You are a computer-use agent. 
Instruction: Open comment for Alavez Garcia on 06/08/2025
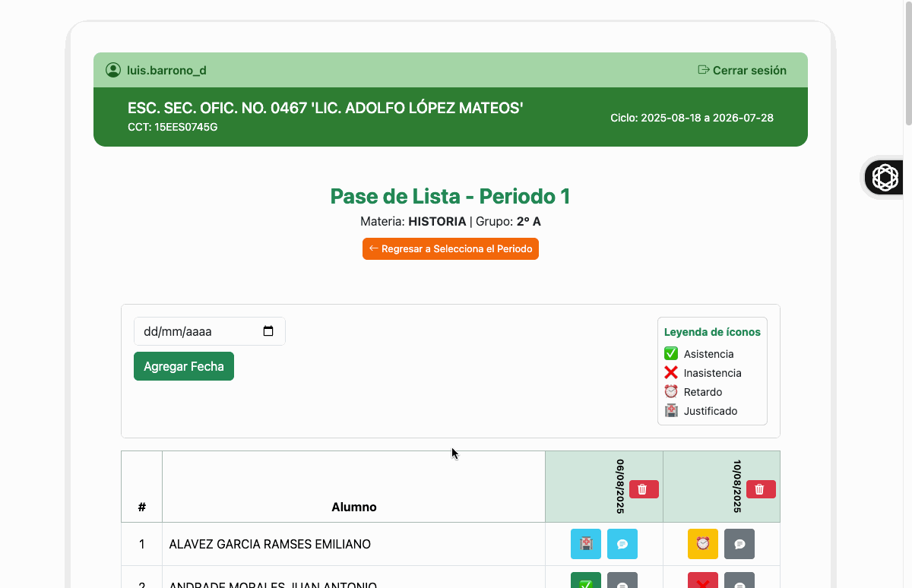(x=622, y=544)
